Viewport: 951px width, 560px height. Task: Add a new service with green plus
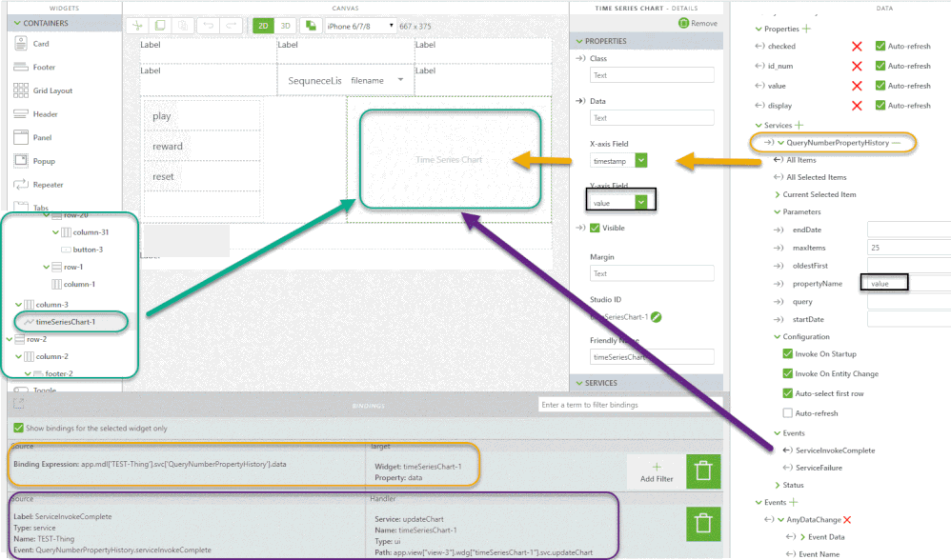coord(799,125)
